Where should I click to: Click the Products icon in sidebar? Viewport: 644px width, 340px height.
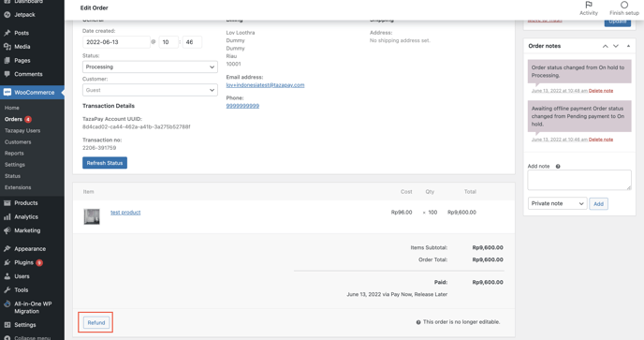[7, 203]
